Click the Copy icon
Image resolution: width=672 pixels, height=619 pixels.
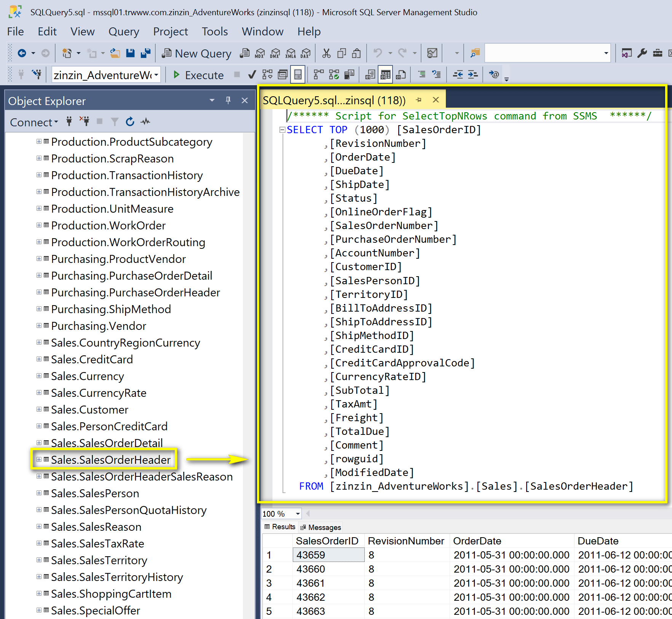point(342,53)
